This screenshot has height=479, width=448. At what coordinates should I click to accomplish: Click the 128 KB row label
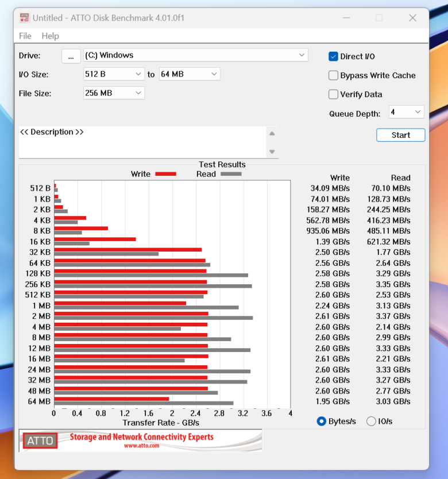pos(38,273)
